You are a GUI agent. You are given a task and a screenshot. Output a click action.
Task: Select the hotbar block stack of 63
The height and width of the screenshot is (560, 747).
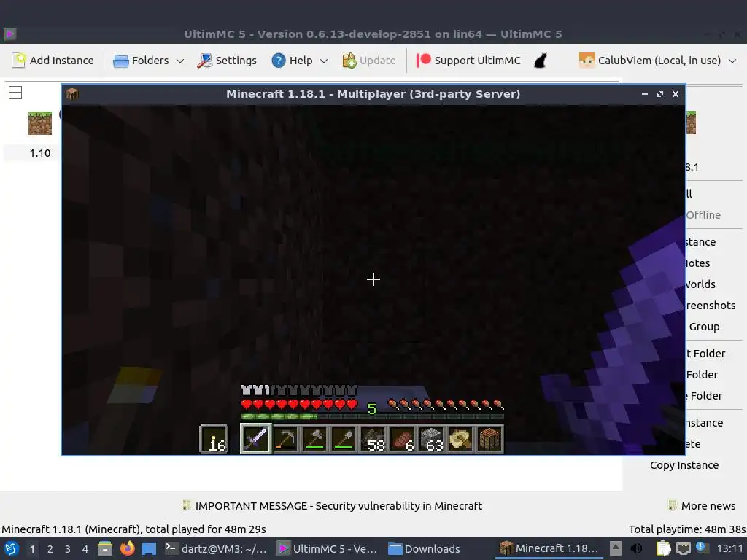pos(431,438)
